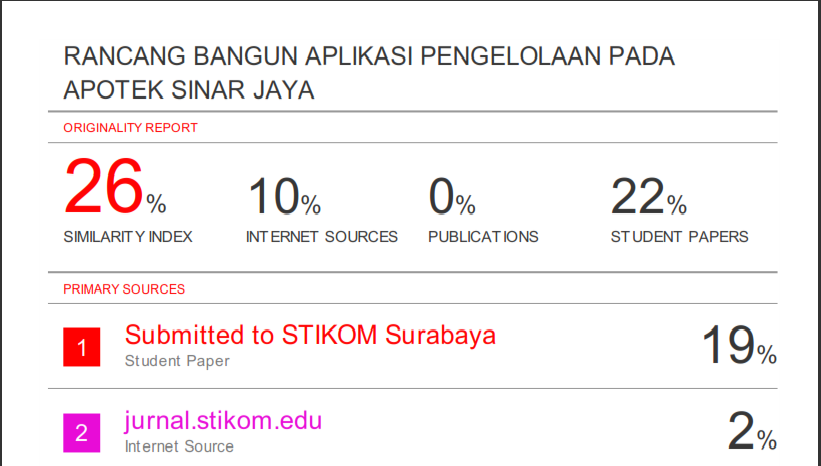Click the "Internet Source" source type label

tap(179, 446)
